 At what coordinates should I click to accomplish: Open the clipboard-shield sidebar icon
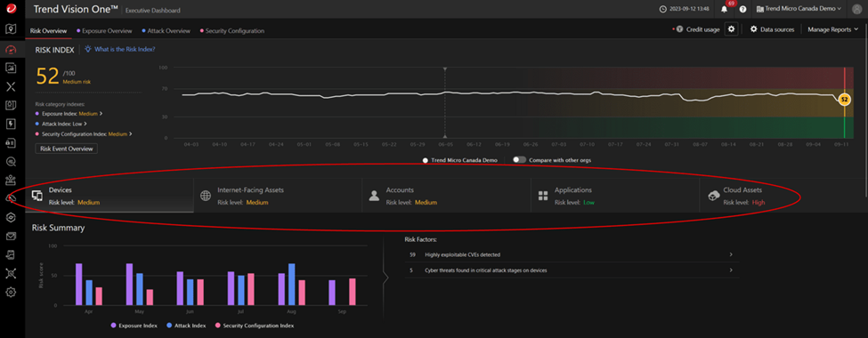pyautogui.click(x=11, y=105)
